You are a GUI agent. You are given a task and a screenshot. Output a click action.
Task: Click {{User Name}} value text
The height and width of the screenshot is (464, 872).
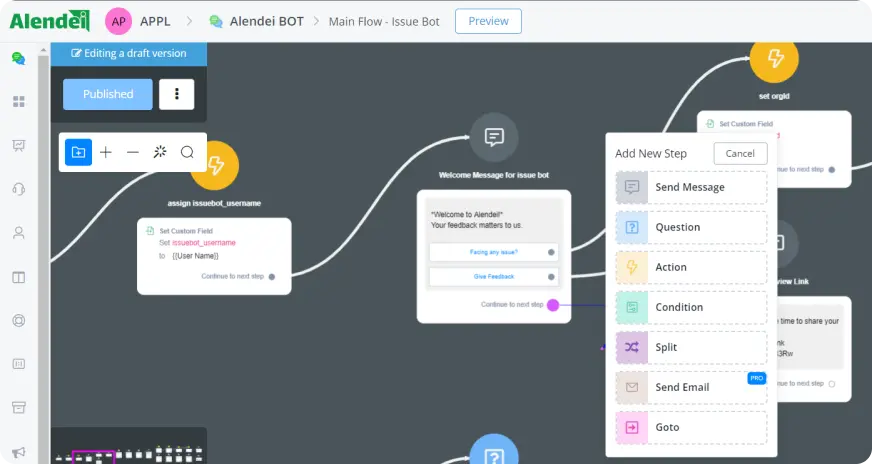[195, 256]
